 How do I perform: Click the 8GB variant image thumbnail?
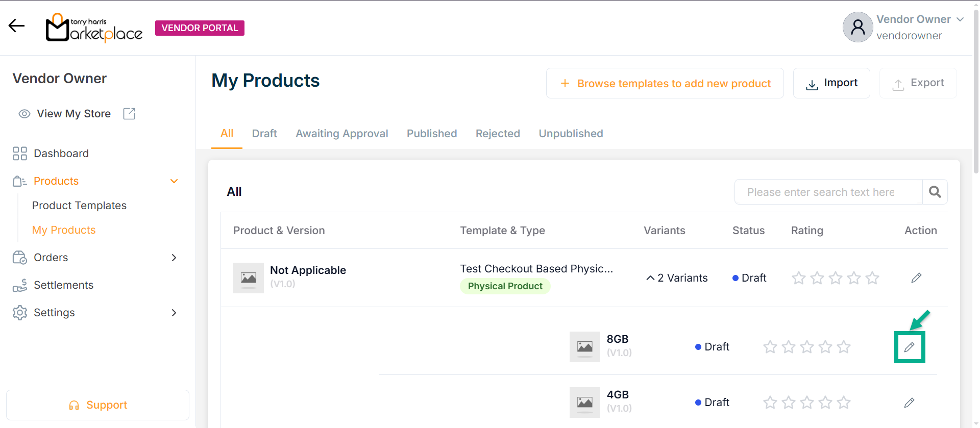584,347
